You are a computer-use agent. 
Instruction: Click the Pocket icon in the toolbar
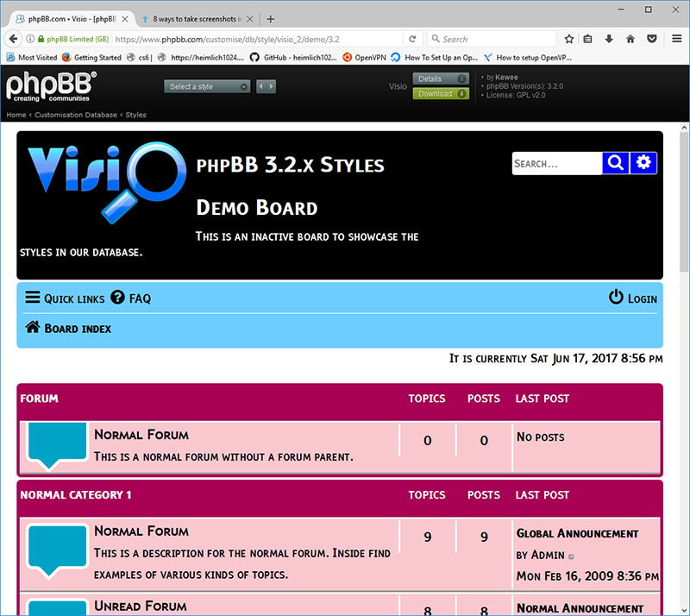point(652,39)
